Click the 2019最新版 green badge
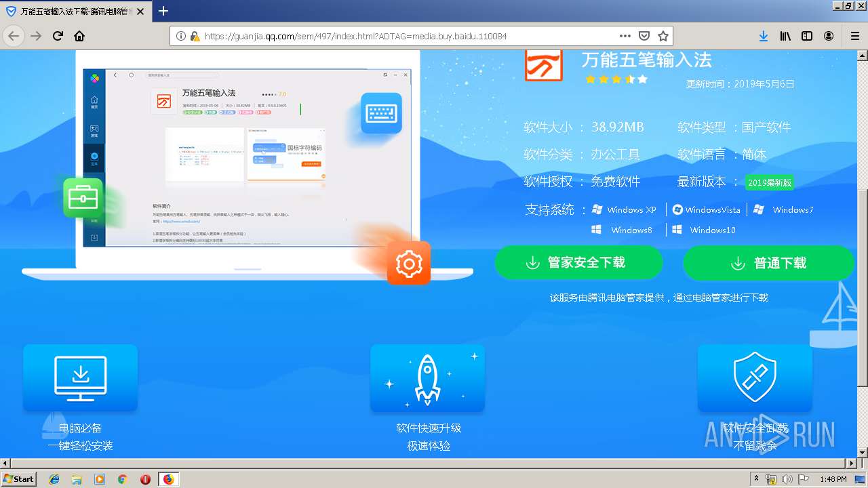The image size is (868, 488). (770, 182)
